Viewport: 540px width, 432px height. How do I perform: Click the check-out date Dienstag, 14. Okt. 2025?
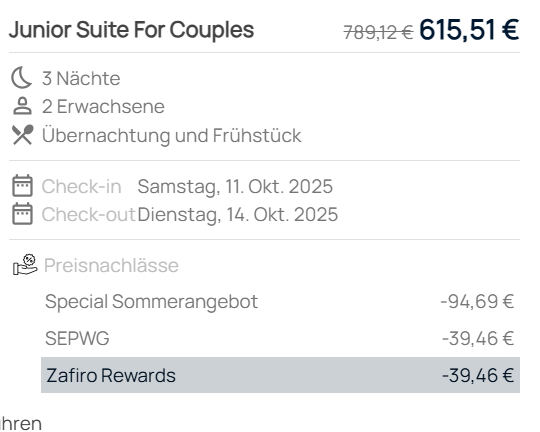[238, 215]
